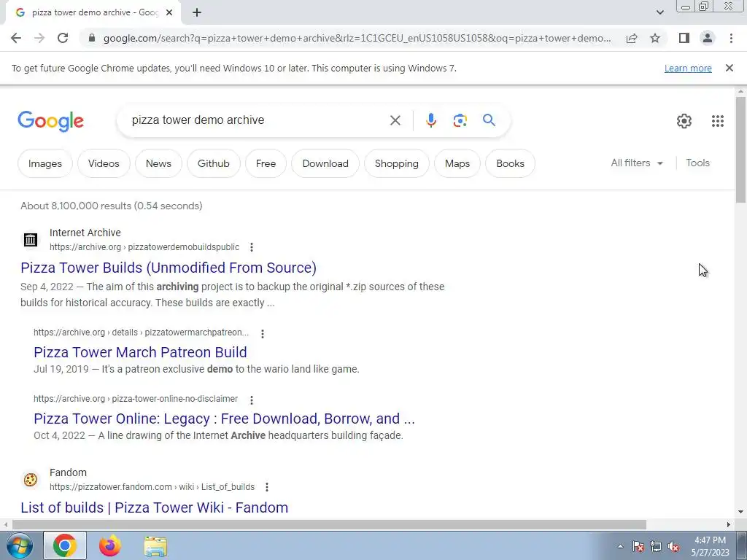Open the taskbar clock showing 4:47 PM

tap(710, 546)
